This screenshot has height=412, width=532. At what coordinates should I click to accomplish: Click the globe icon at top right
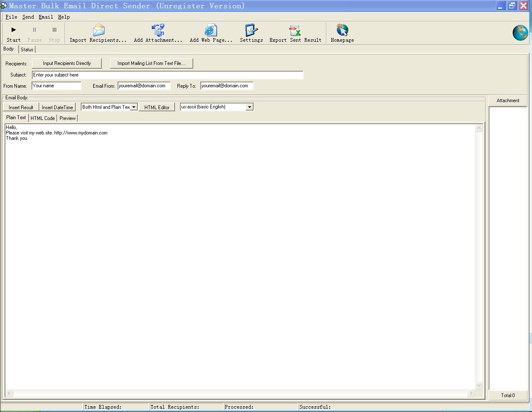[x=520, y=33]
